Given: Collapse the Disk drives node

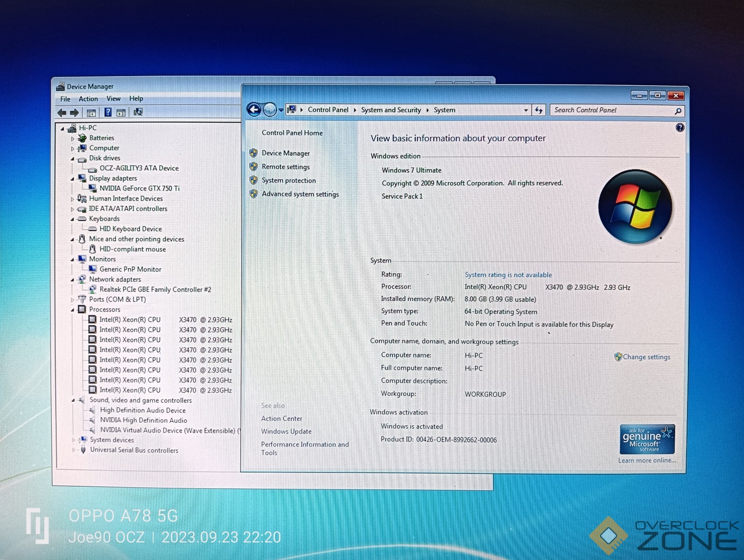Looking at the screenshot, I should [x=72, y=159].
